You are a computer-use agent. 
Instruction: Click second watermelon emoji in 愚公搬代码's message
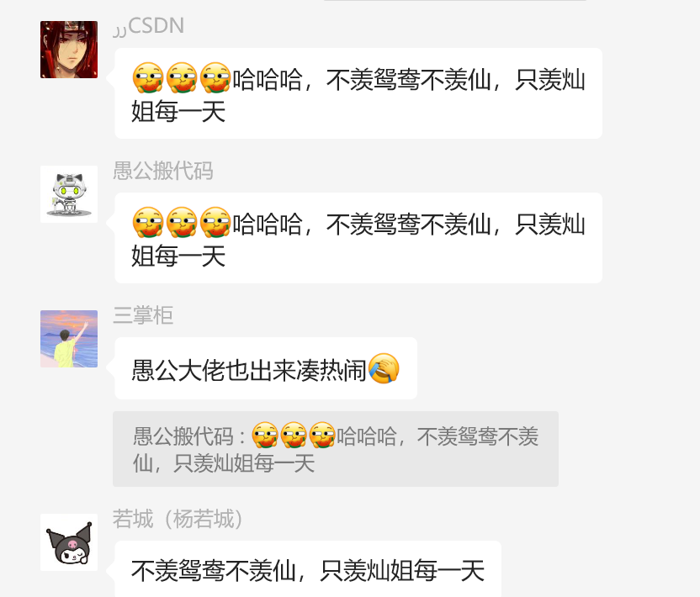[182, 222]
